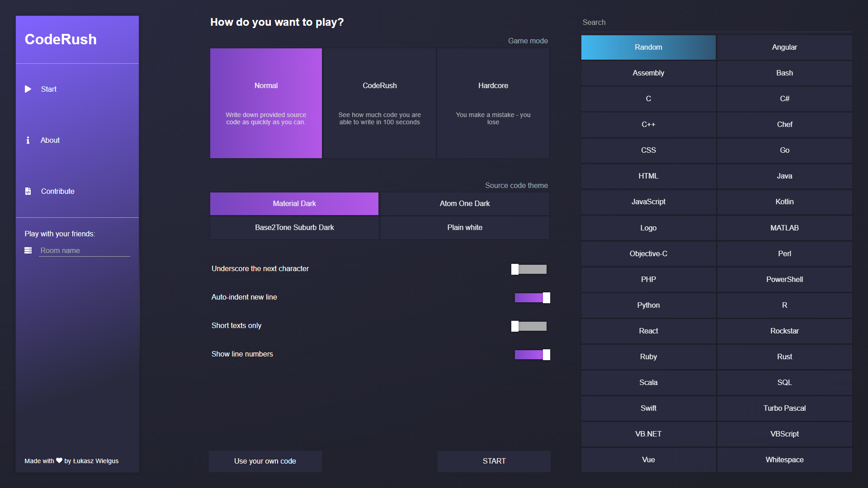Select Plain white source code theme
The image size is (868, 488).
click(x=464, y=227)
